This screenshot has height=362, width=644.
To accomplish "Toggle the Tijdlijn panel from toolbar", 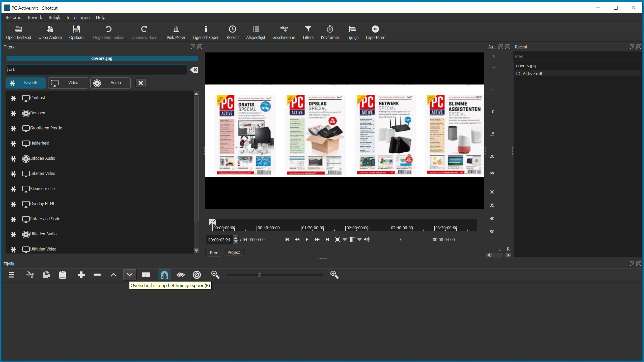I will click(352, 33).
